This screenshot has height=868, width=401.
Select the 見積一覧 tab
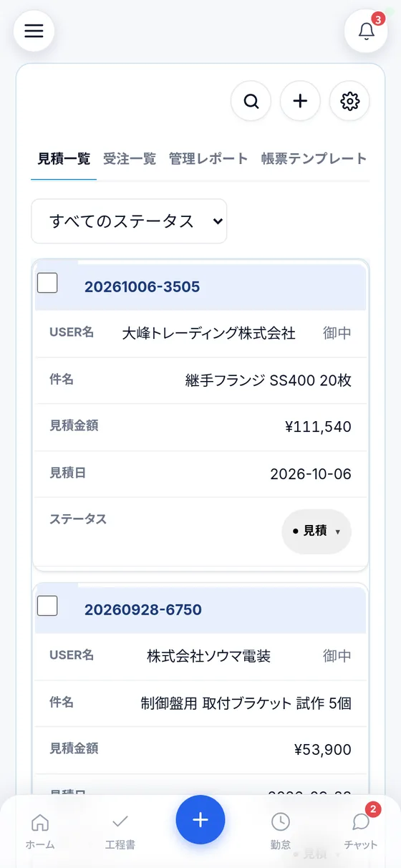pos(64,158)
